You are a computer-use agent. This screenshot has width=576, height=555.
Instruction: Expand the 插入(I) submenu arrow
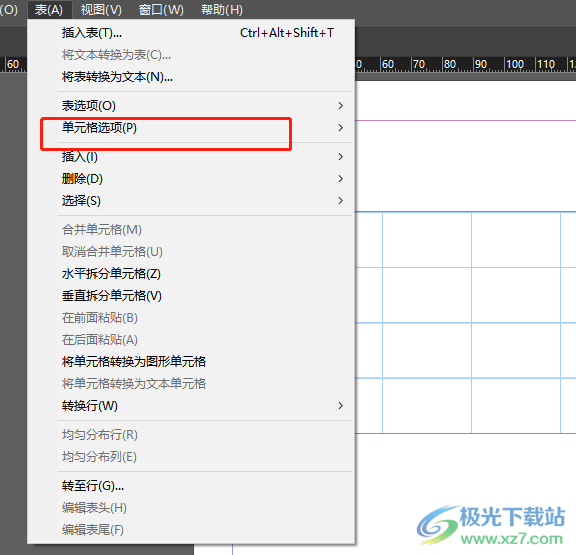(341, 157)
